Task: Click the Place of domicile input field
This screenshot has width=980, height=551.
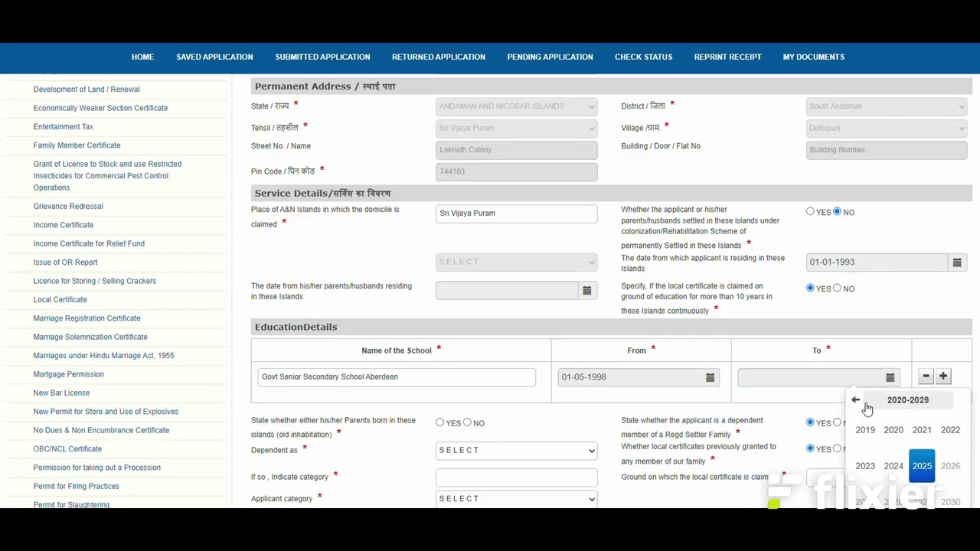Action: [516, 214]
